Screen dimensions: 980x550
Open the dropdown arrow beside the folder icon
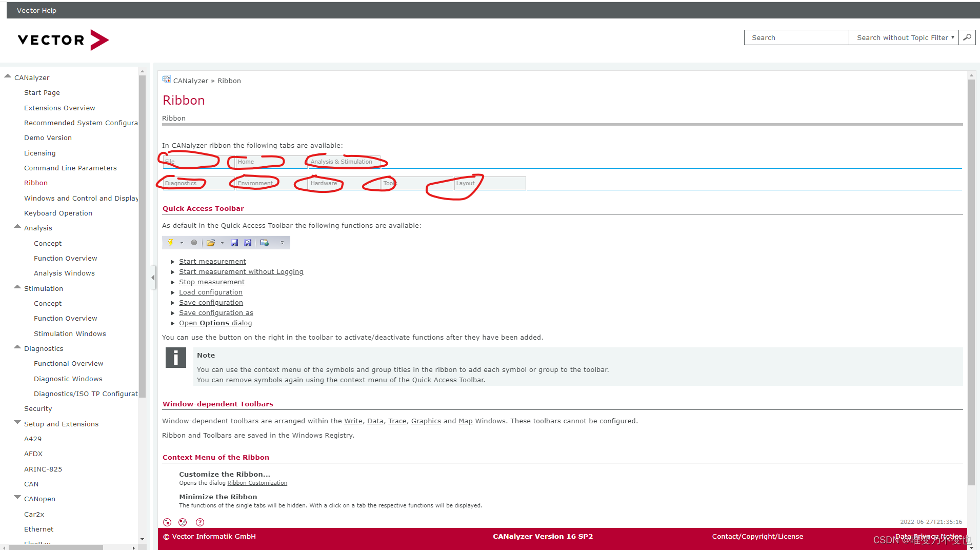coord(222,243)
